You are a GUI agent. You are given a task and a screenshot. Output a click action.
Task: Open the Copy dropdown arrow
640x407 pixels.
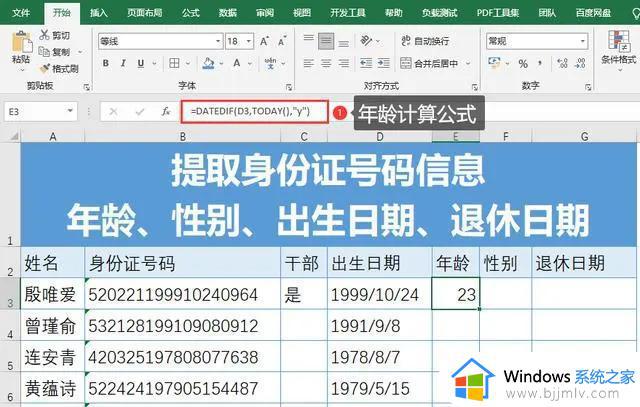[80, 52]
